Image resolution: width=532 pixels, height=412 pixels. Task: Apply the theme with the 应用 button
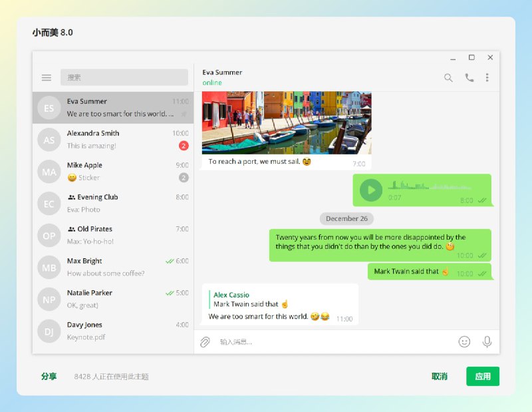[482, 376]
